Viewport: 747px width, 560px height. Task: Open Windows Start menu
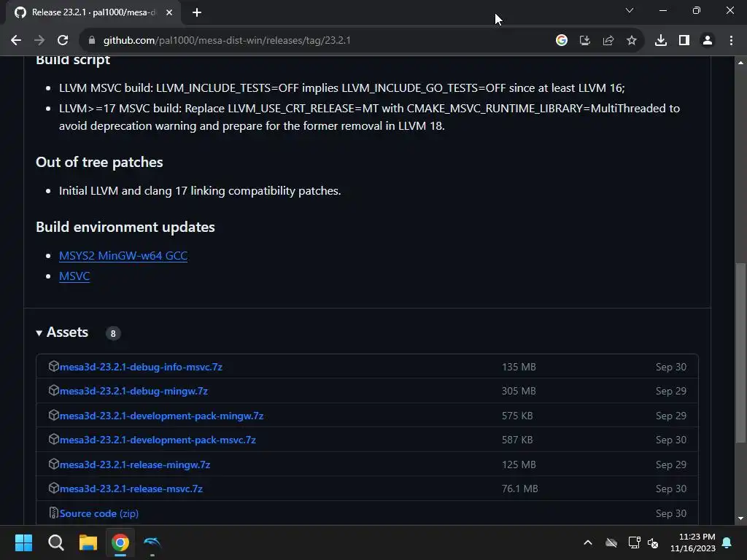click(x=24, y=542)
